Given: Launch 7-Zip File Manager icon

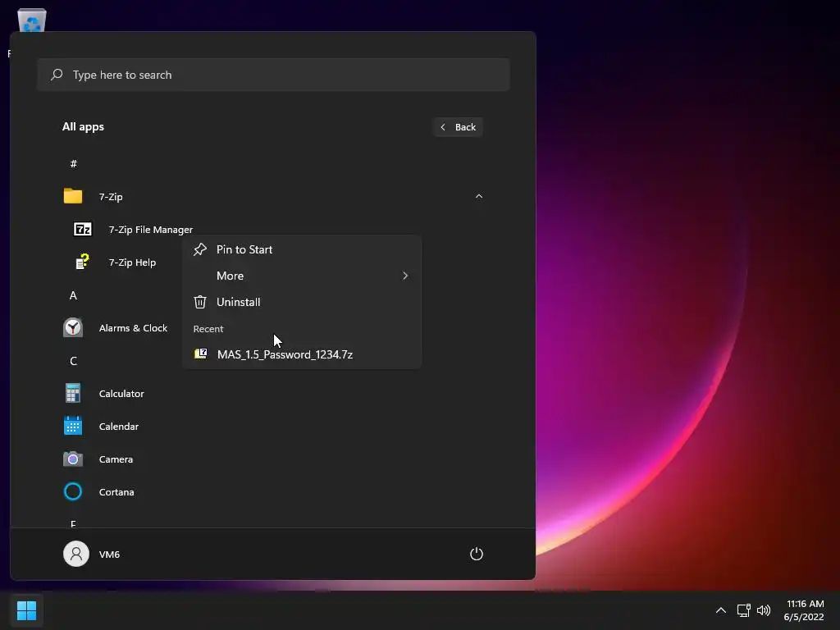Looking at the screenshot, I should [x=83, y=230].
